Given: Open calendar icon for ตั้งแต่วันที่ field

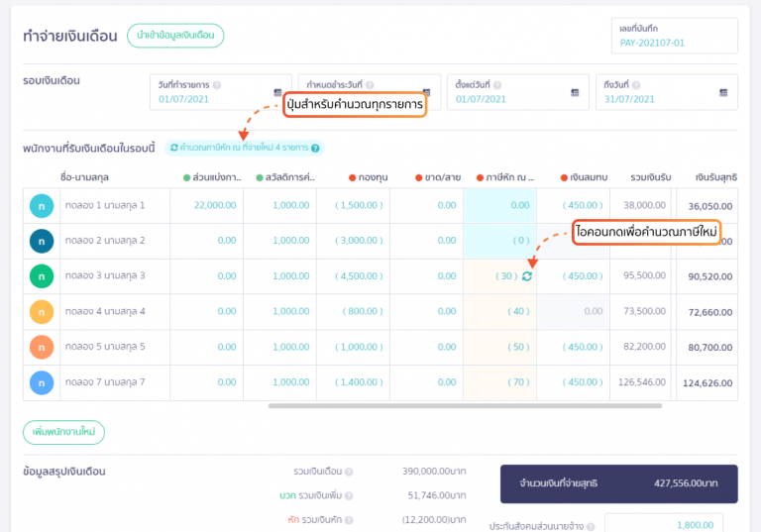Looking at the screenshot, I should [x=575, y=92].
